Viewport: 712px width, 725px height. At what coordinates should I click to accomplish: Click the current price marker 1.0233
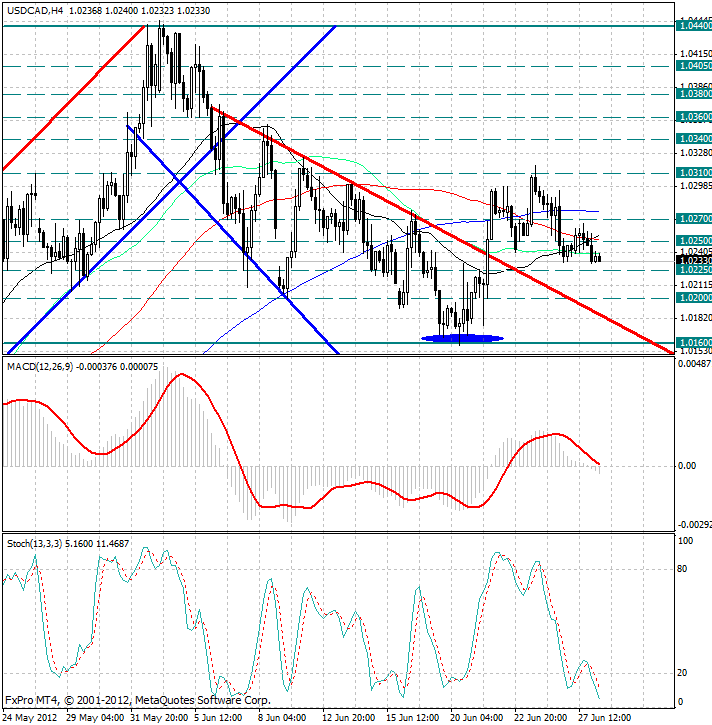click(x=694, y=261)
